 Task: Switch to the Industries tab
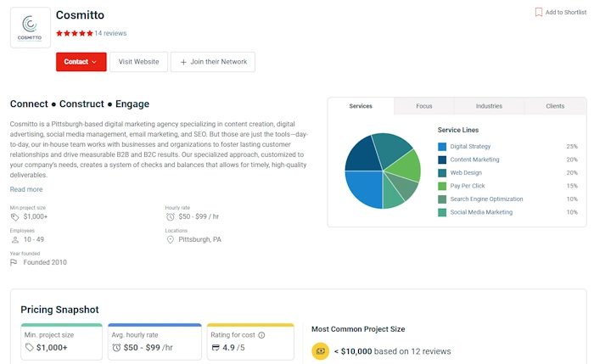489,106
